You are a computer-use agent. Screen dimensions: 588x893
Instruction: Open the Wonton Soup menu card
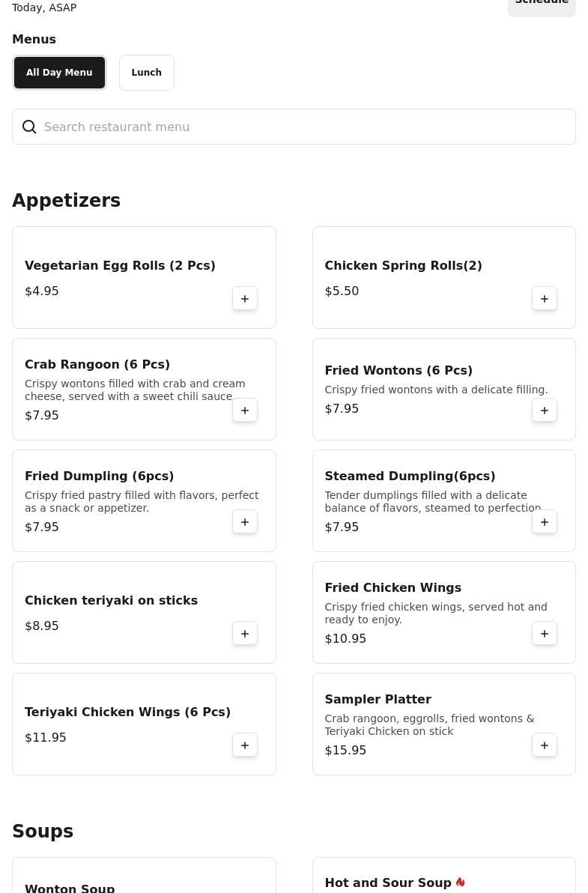coord(70,888)
